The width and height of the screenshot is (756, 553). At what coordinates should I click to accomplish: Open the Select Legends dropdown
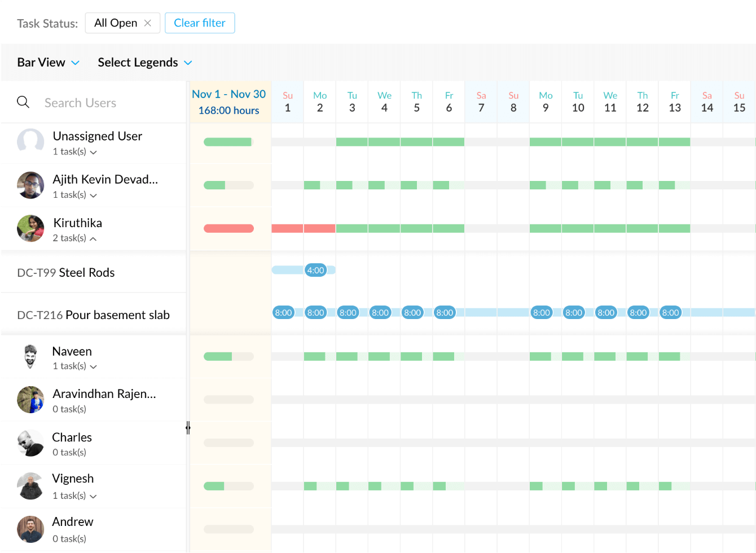pos(145,62)
